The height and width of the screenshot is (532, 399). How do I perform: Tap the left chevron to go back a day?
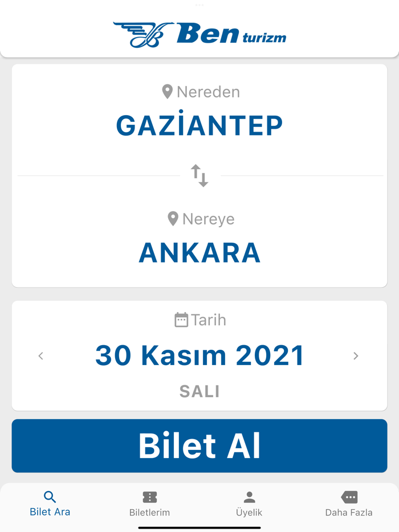pos(41,355)
